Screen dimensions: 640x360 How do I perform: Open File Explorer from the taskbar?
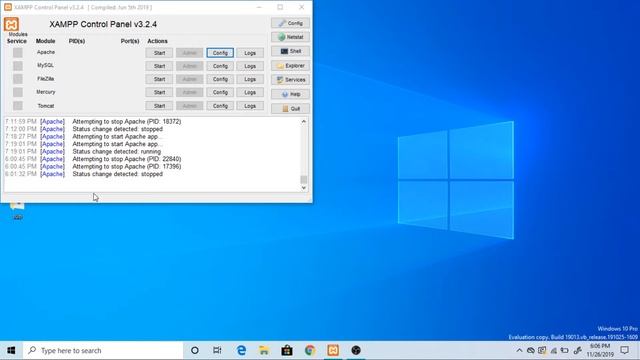[264, 350]
